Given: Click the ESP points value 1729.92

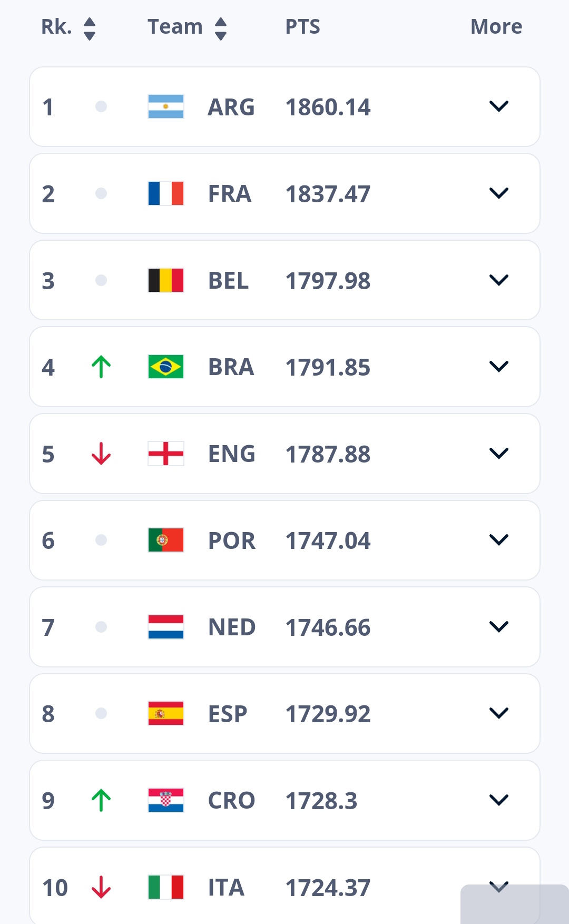Looking at the screenshot, I should coord(328,714).
